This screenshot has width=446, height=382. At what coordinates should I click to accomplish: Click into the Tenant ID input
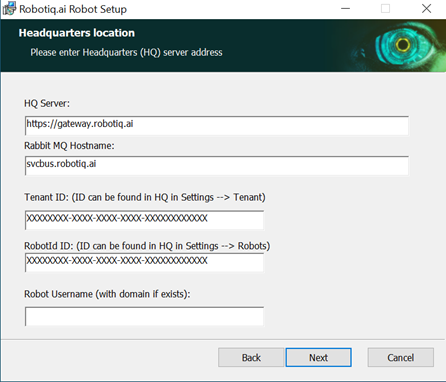pyautogui.click(x=144, y=220)
